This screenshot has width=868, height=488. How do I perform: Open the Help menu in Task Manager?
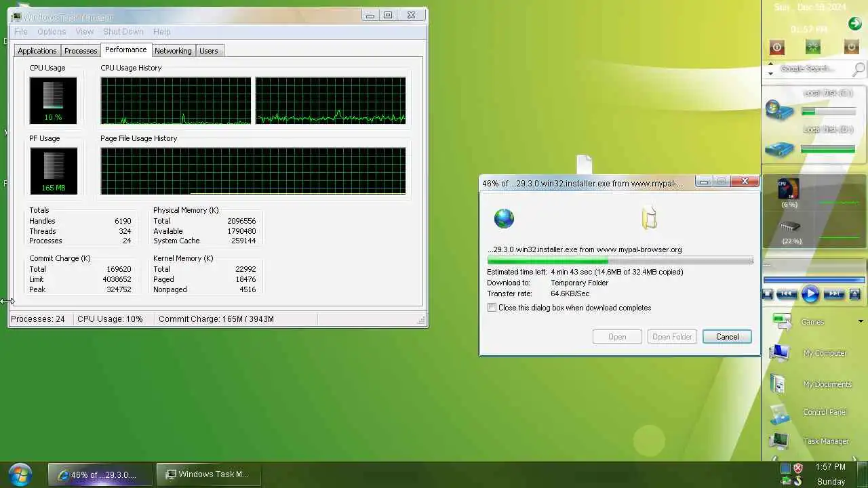click(x=162, y=32)
